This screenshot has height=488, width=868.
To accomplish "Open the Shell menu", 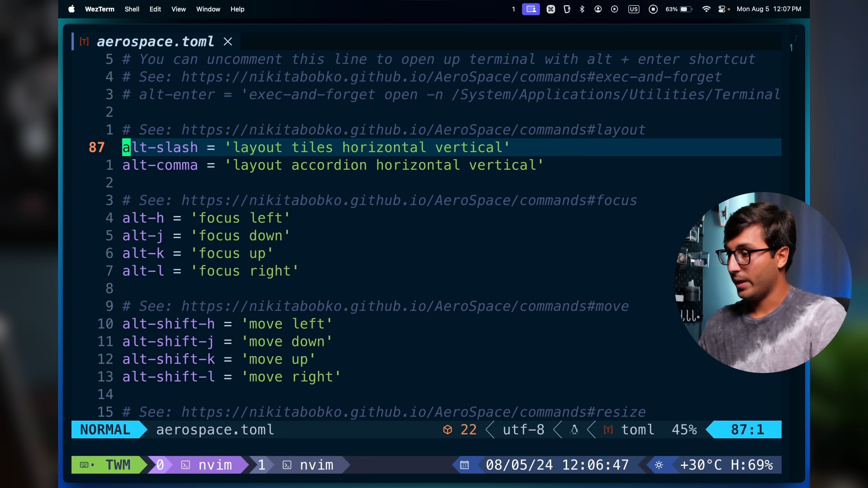I will (x=132, y=9).
